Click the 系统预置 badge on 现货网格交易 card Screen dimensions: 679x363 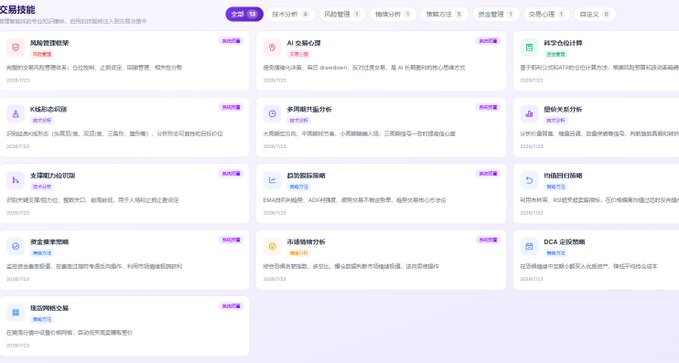pos(231,306)
